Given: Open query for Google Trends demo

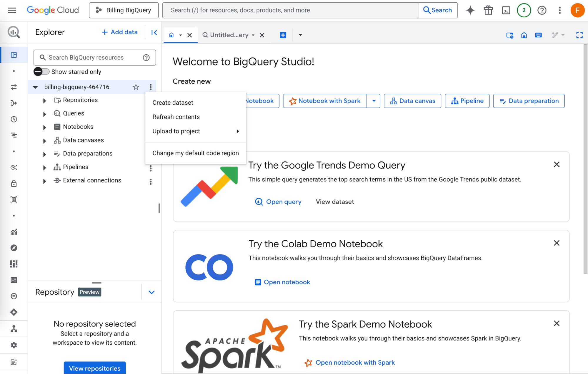Looking at the screenshot, I should point(278,202).
